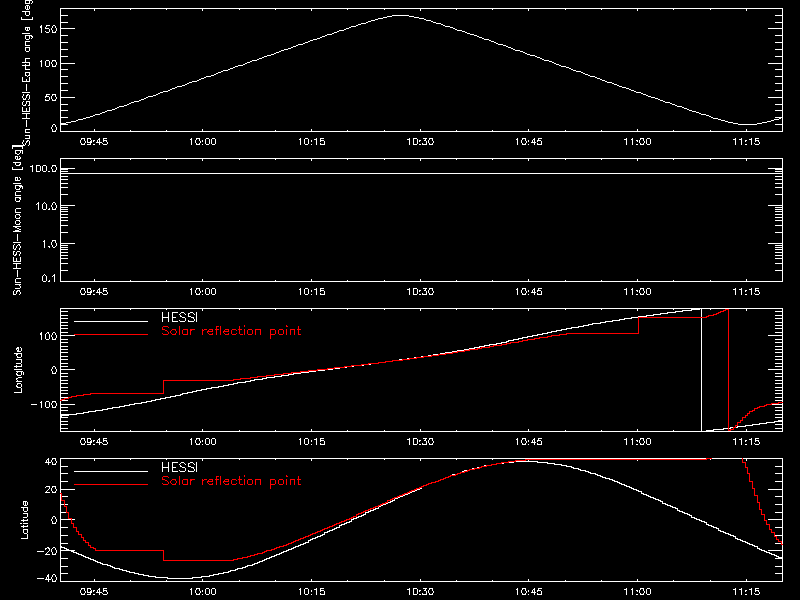This screenshot has width=800, height=600.
Task: Click '09:45' under Earth angle plot
Action: click(94, 142)
